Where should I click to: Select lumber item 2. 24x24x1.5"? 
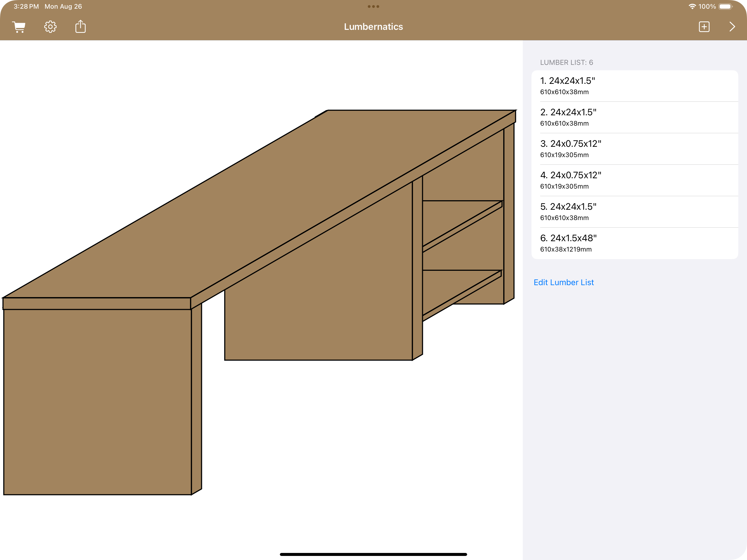(x=635, y=117)
